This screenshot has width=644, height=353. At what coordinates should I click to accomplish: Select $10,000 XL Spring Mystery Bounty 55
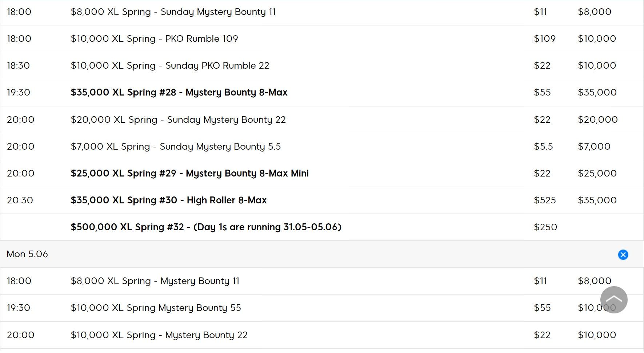(156, 308)
